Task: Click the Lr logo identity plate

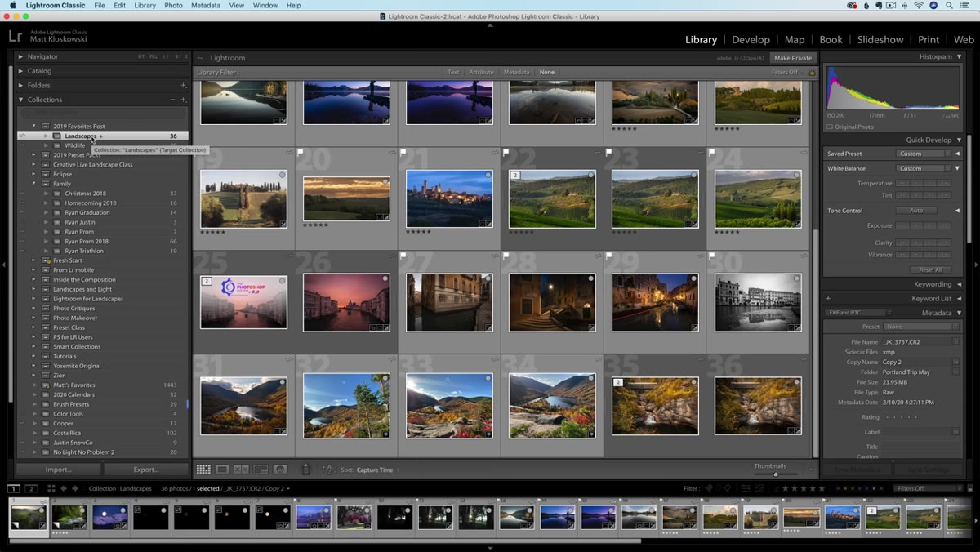Action: coord(16,36)
